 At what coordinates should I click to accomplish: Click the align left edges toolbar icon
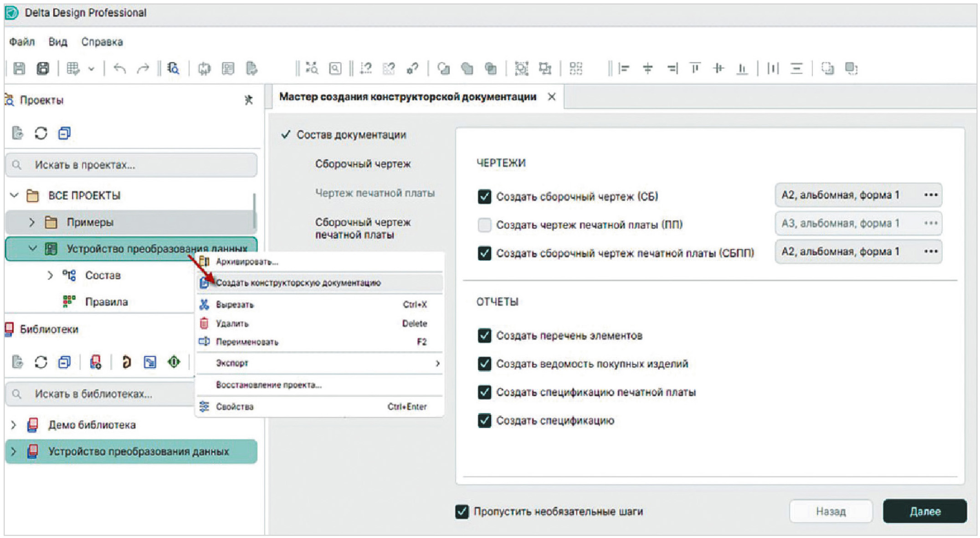tap(624, 68)
